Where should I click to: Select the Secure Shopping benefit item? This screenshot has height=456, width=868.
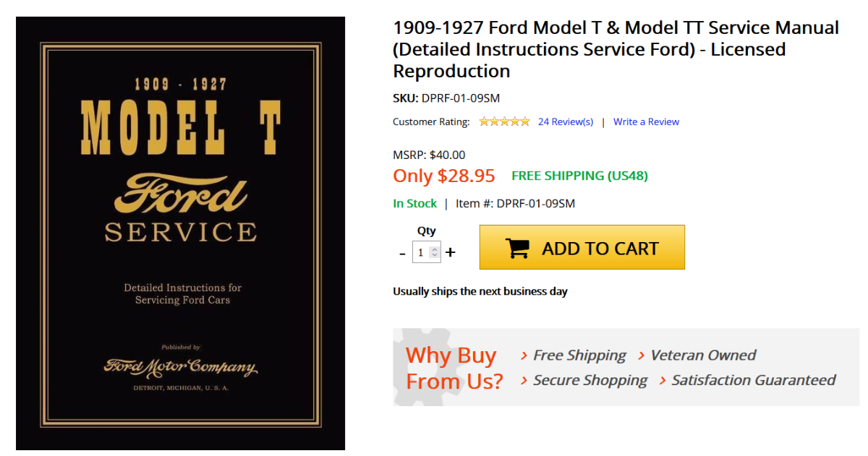click(590, 380)
